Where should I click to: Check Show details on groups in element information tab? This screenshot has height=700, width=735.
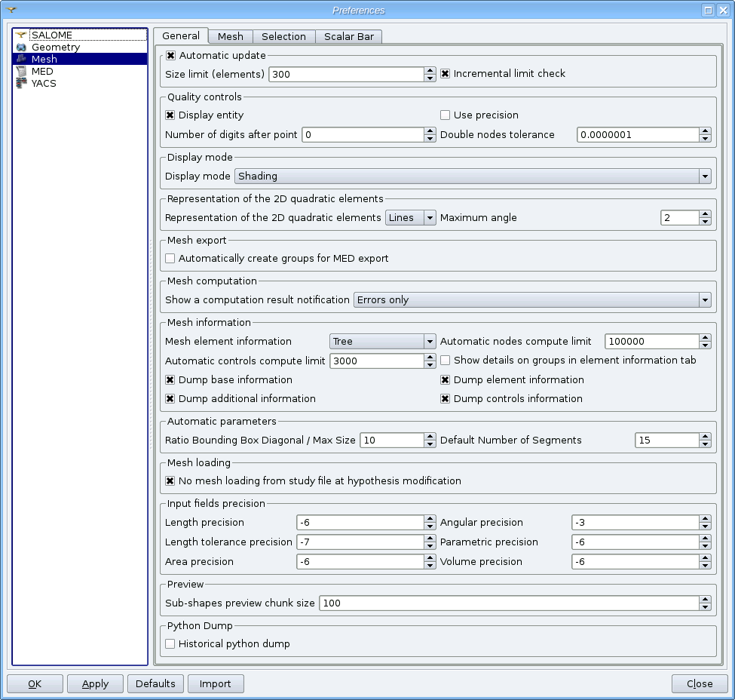pos(446,361)
